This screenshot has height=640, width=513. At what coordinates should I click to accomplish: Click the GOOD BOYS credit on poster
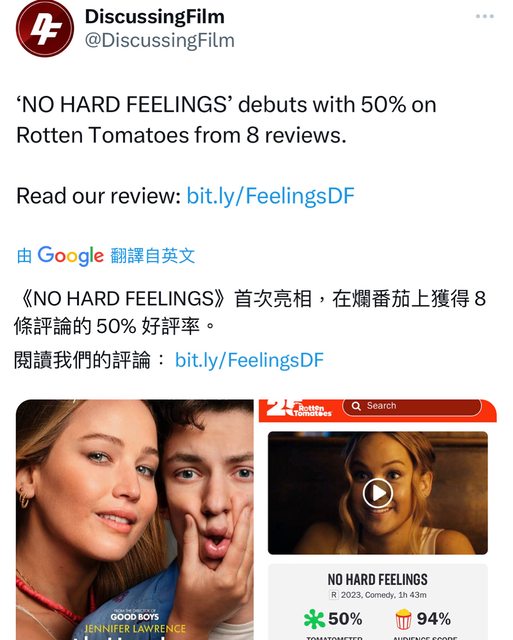[134, 617]
